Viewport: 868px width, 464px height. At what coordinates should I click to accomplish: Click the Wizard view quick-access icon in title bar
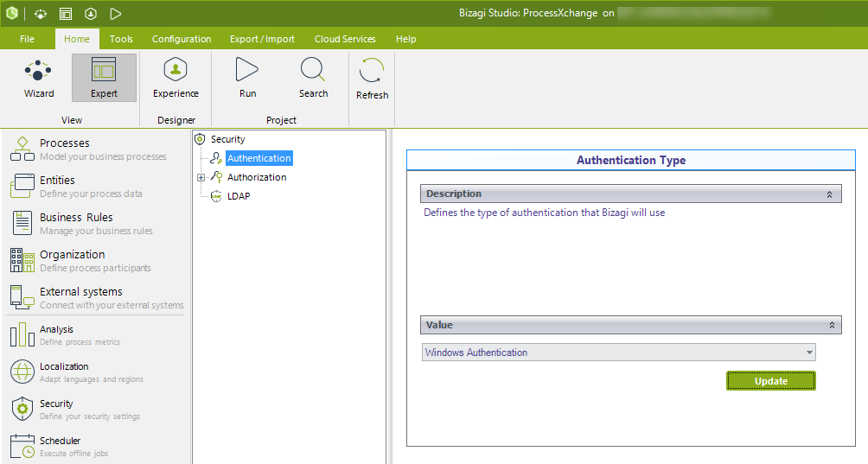coord(41,14)
